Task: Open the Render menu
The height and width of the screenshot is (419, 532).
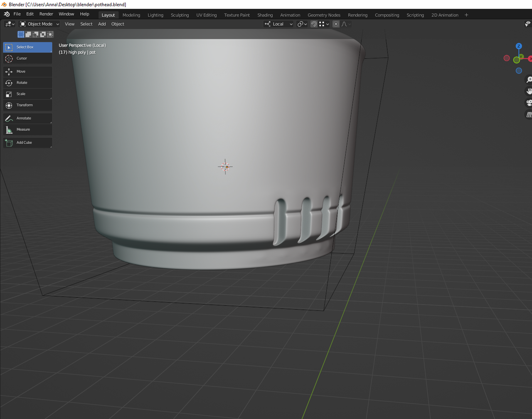Action: 46,14
